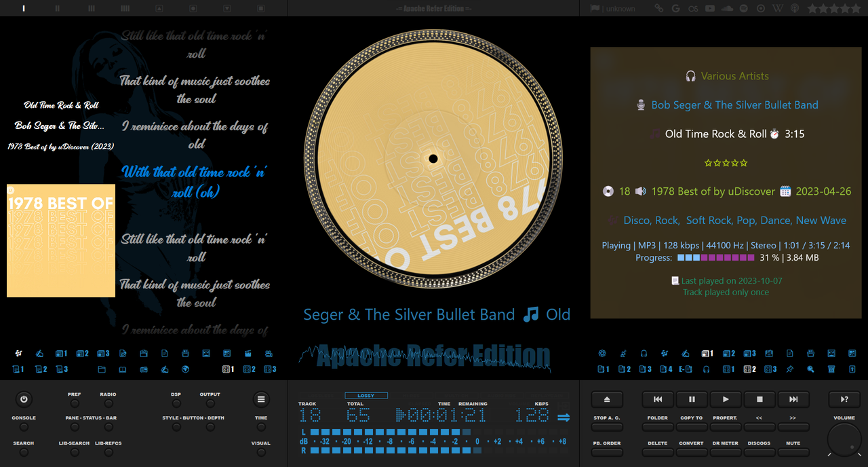
Task: Open preferences with the PREF knob
Action: (x=75, y=403)
